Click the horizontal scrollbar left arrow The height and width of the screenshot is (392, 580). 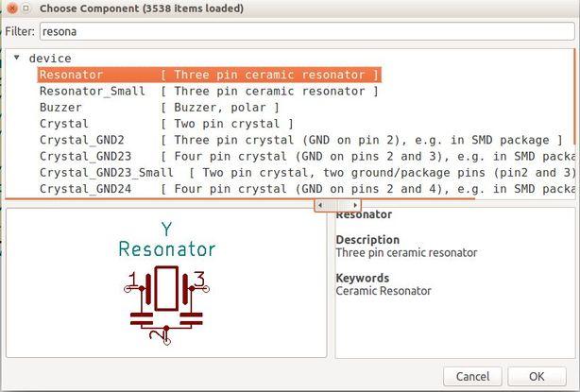click(x=320, y=205)
